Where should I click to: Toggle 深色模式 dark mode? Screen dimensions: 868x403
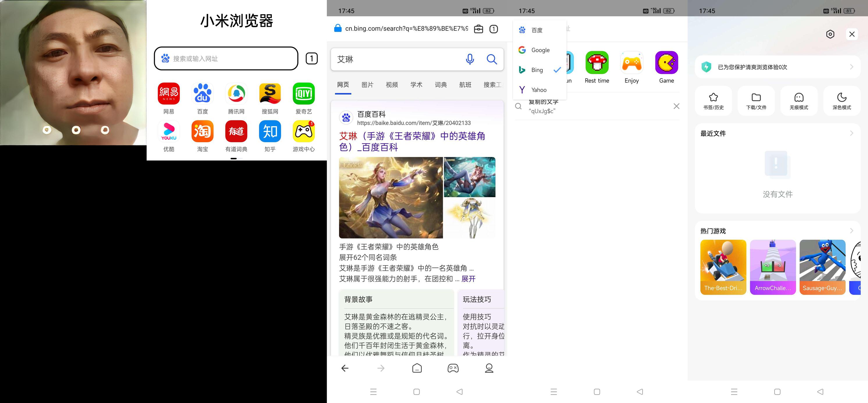(x=842, y=101)
